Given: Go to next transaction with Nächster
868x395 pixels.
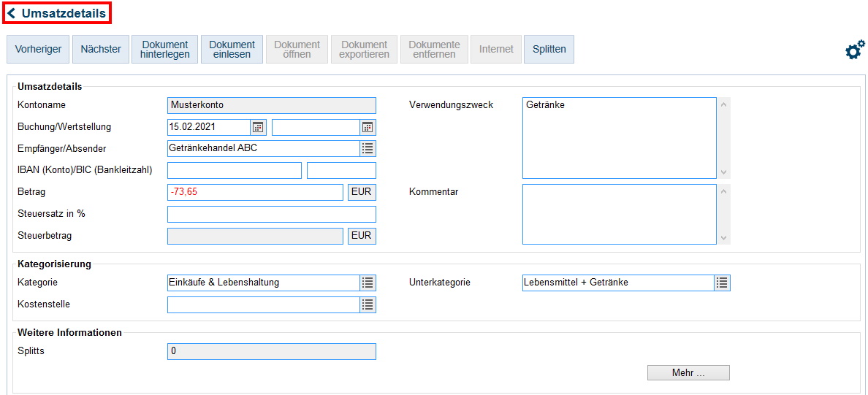Looking at the screenshot, I should click(x=101, y=50).
